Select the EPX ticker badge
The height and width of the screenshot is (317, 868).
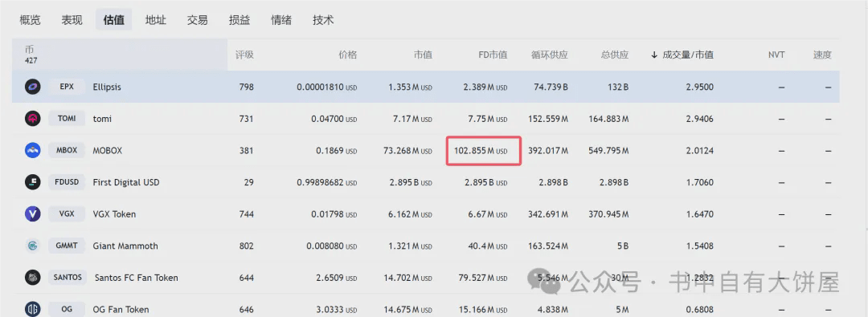(x=67, y=87)
